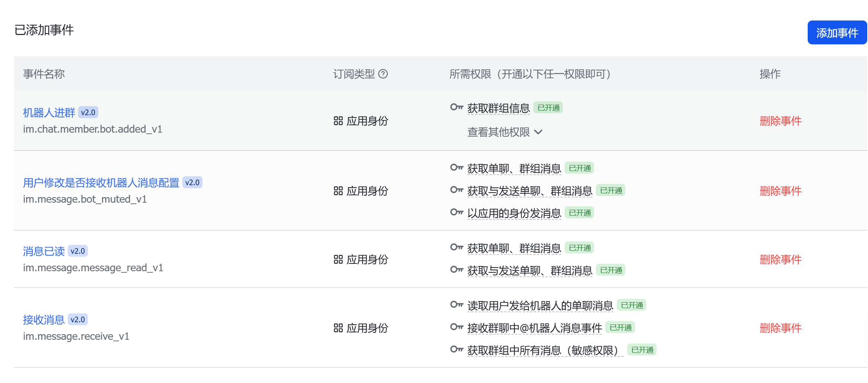Viewport: 868px width, 383px height.
Task: Click the 已添加事件 section title
Action: pyautogui.click(x=44, y=30)
